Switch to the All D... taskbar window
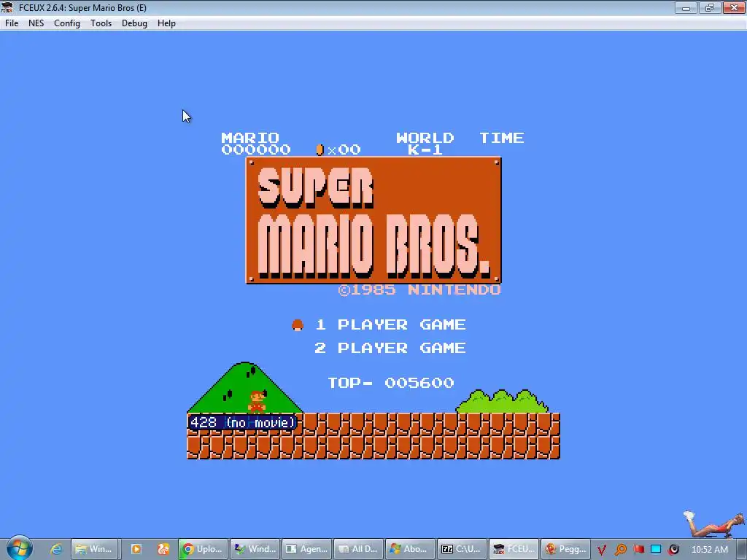Image resolution: width=747 pixels, height=560 pixels. click(359, 549)
